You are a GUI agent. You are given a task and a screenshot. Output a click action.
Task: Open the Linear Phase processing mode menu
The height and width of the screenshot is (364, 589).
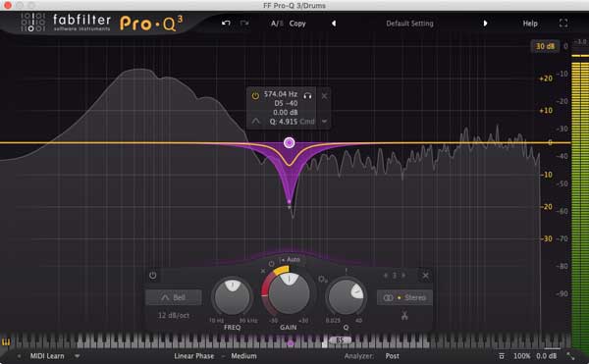(x=193, y=356)
